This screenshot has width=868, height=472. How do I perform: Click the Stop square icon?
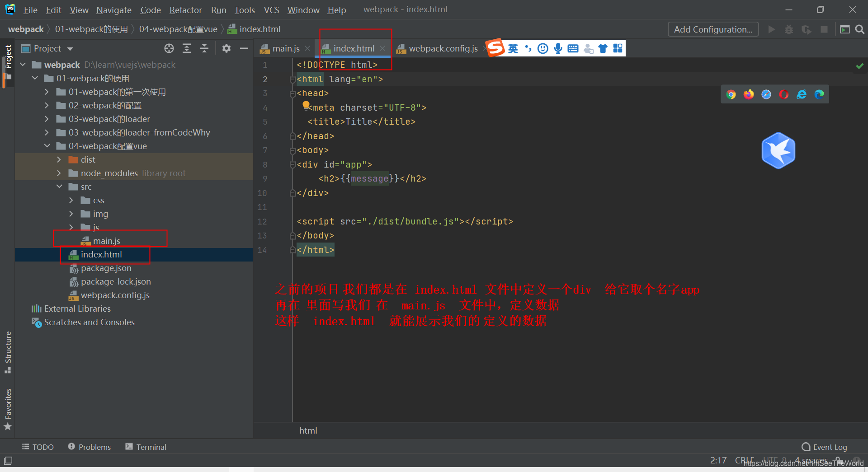[x=824, y=29]
